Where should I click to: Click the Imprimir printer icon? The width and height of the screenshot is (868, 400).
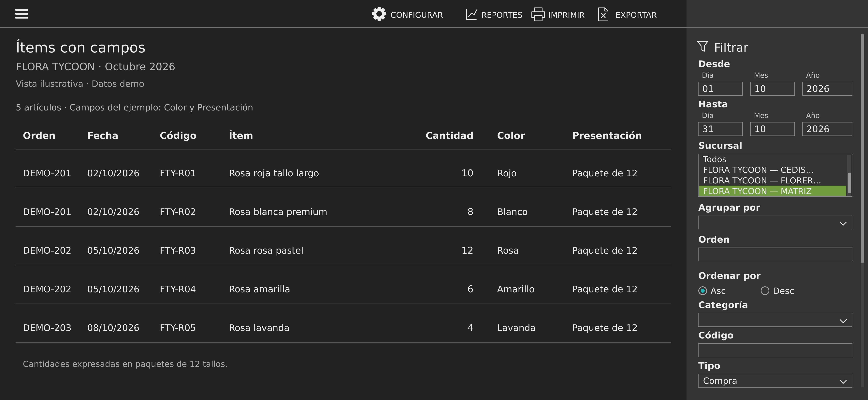[x=538, y=14]
